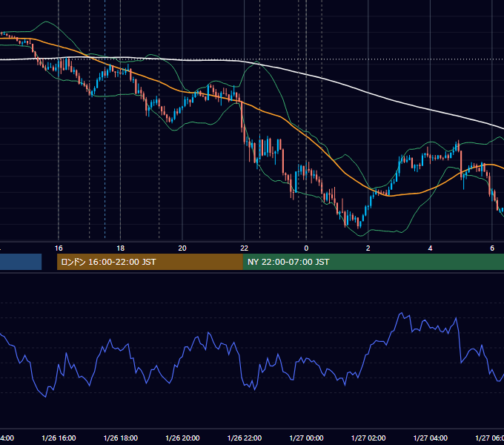The height and width of the screenshot is (445, 504).
Task: Click the 1/26 22:00 date label
Action: (245, 438)
